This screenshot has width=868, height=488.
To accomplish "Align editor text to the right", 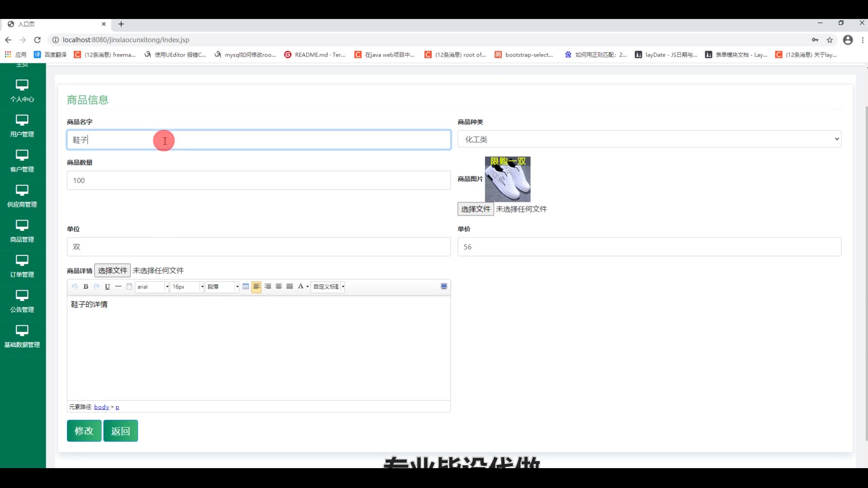I will click(268, 286).
